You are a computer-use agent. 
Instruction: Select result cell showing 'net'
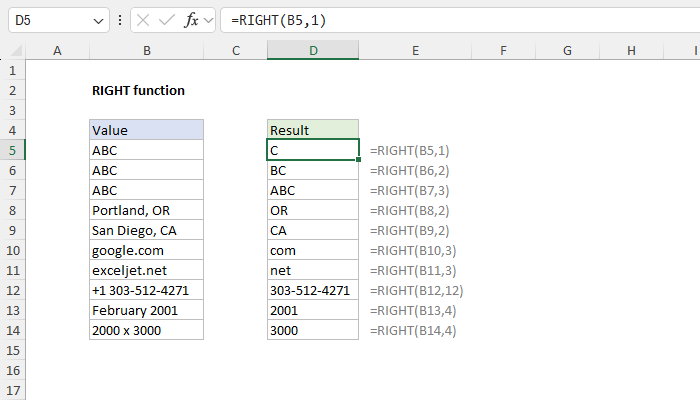313,271
